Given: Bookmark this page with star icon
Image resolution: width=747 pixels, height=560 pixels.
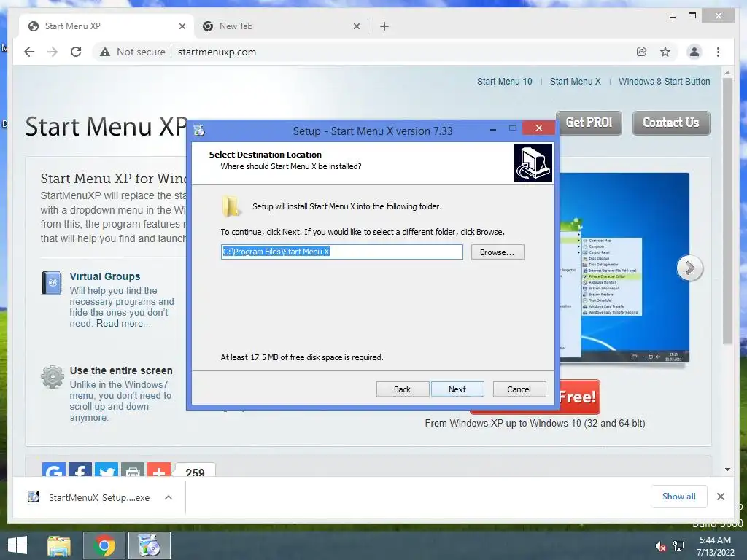Looking at the screenshot, I should (x=665, y=52).
